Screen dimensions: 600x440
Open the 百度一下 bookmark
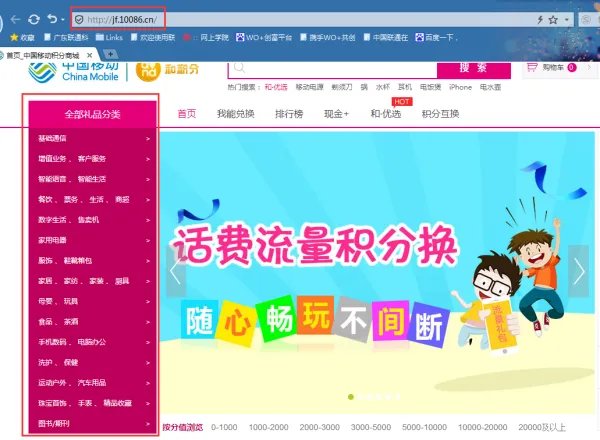coord(436,37)
